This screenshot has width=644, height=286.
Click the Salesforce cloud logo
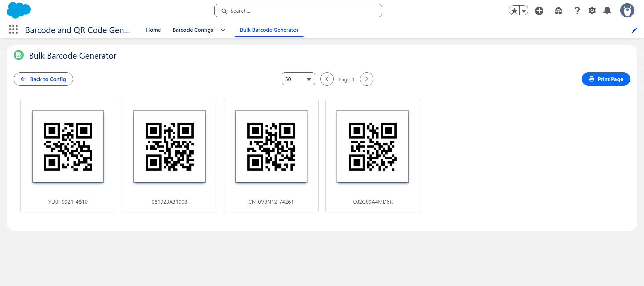click(x=18, y=10)
